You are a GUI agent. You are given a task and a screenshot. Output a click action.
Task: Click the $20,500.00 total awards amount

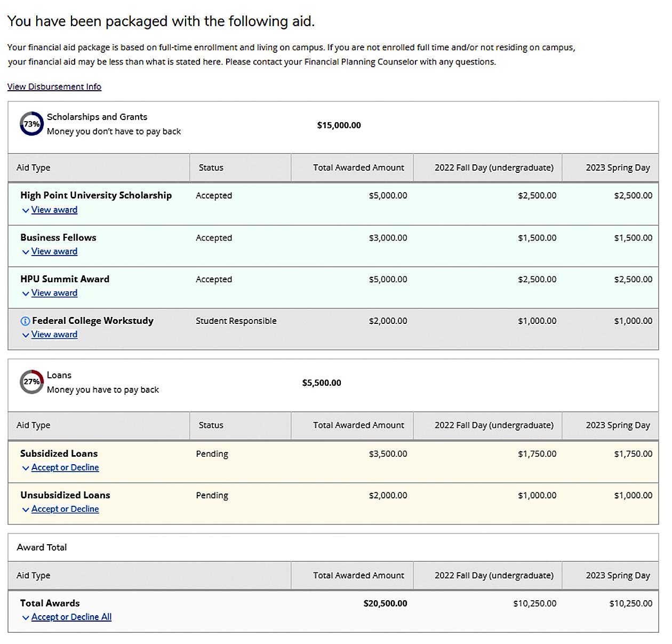[385, 603]
